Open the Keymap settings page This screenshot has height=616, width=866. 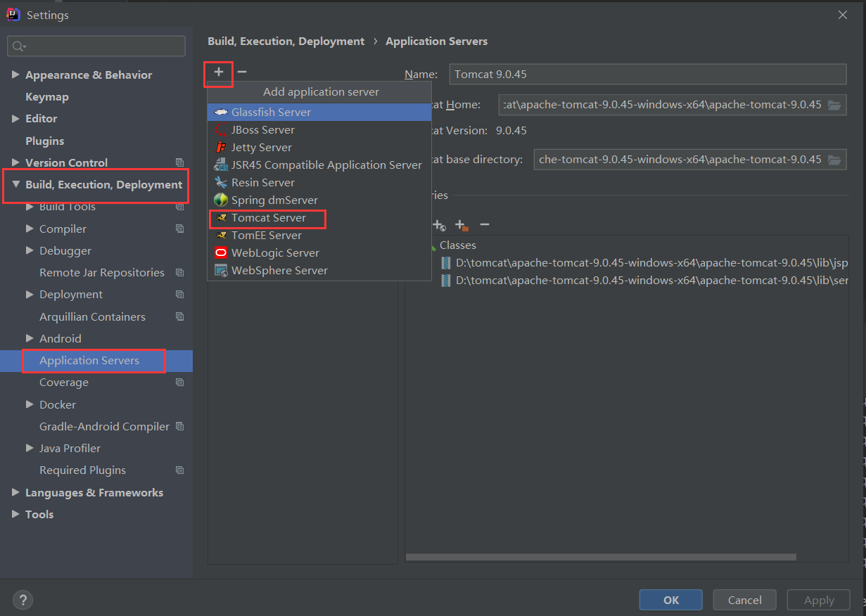click(47, 97)
